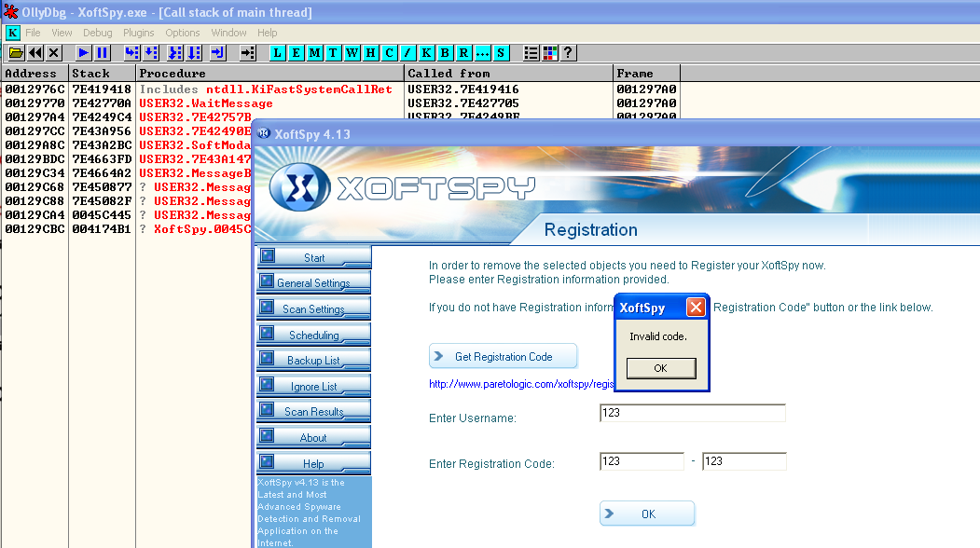Open Threads window with T button
Image resolution: width=980 pixels, height=548 pixels.
333,53
